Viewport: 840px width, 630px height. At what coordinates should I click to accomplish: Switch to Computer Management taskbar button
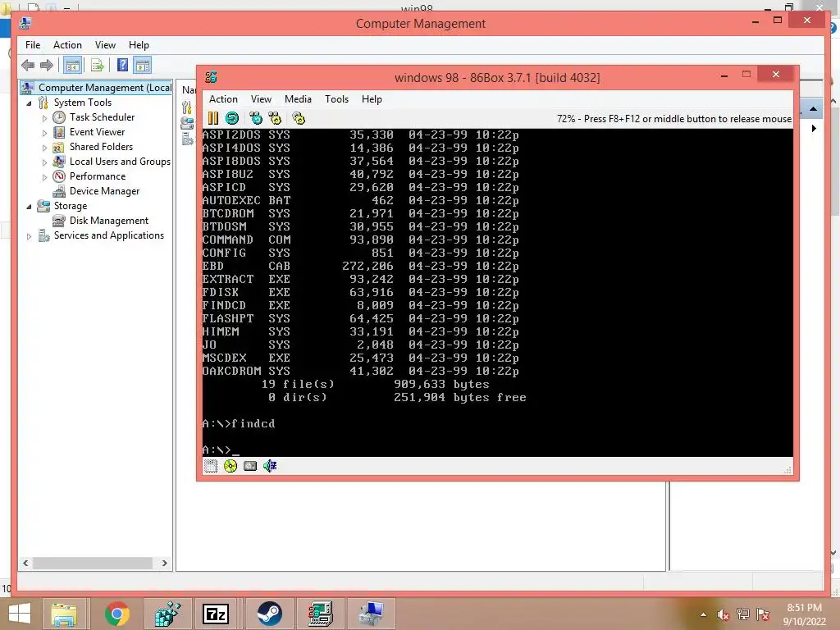[372, 614]
